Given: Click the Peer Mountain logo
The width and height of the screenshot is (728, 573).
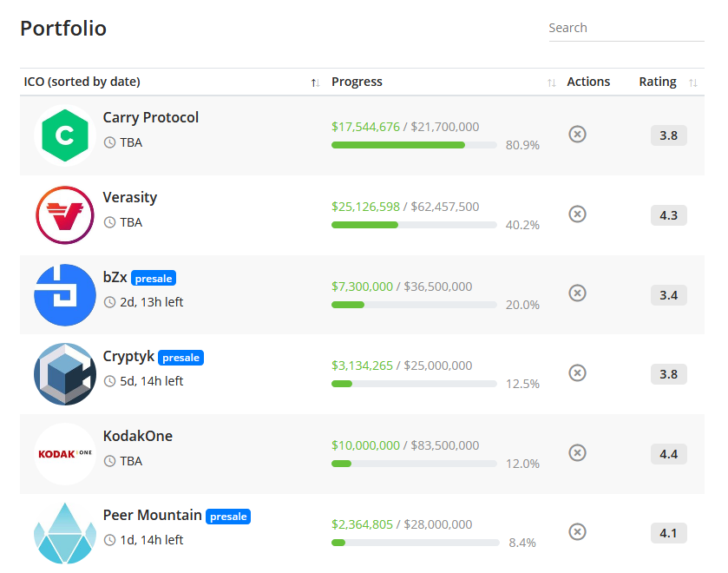Looking at the screenshot, I should 64,533.
